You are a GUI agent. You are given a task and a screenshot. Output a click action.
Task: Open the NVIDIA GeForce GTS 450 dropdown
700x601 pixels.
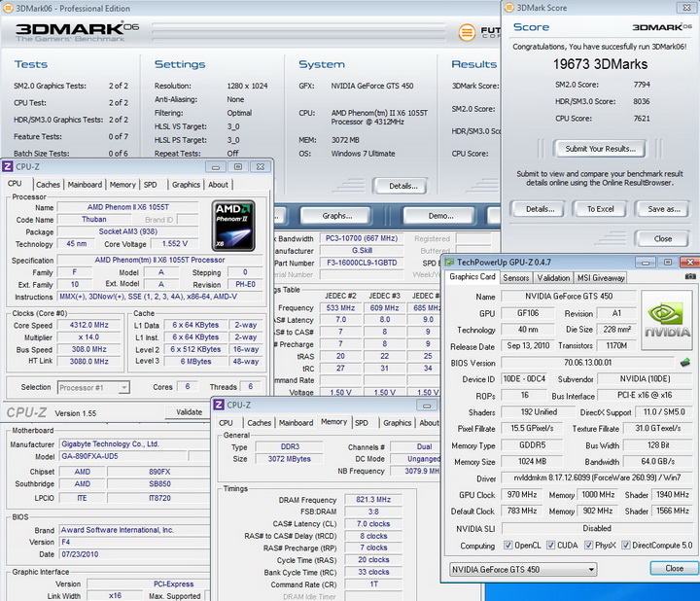(x=523, y=569)
